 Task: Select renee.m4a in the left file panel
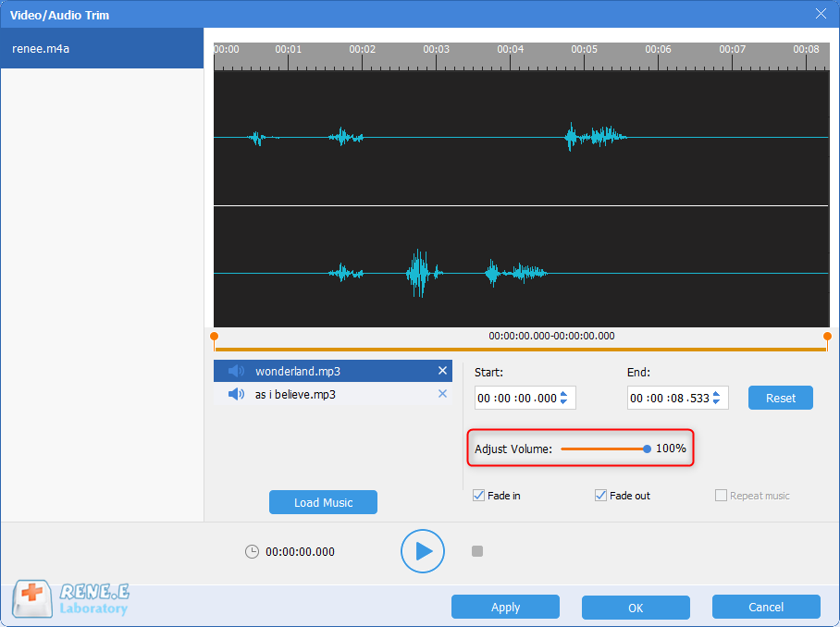click(102, 48)
